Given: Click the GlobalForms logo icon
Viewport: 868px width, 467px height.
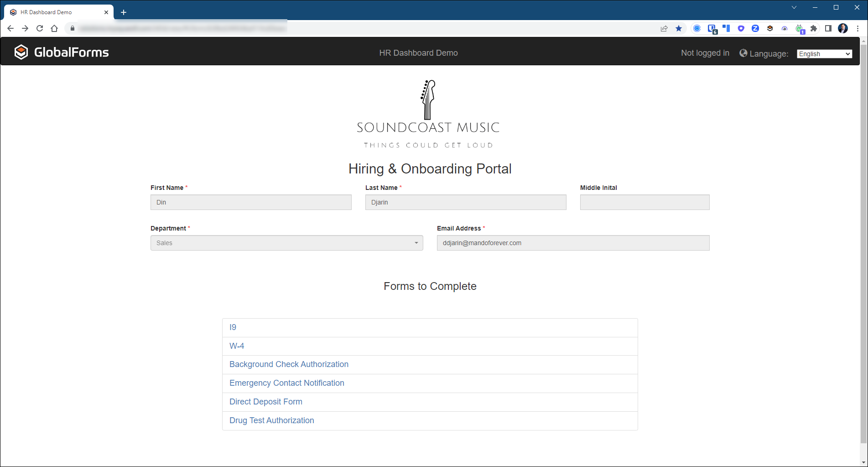Looking at the screenshot, I should 21,52.
